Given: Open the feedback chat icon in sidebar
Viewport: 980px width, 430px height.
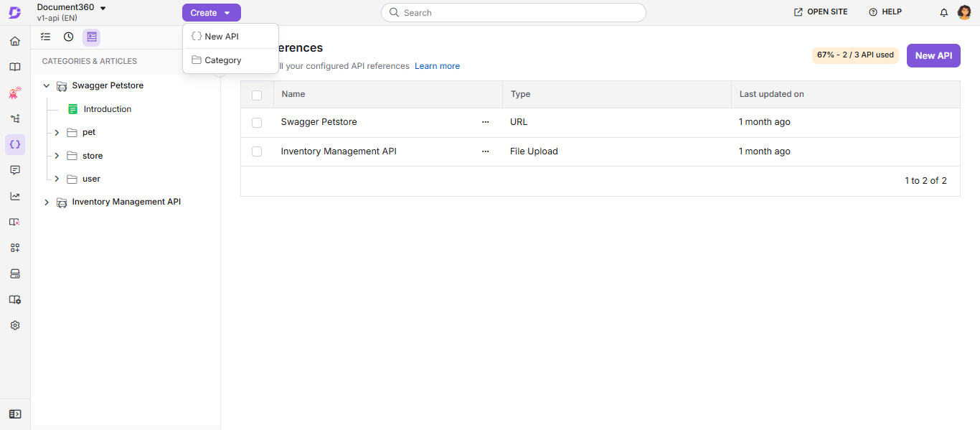Looking at the screenshot, I should (15, 170).
